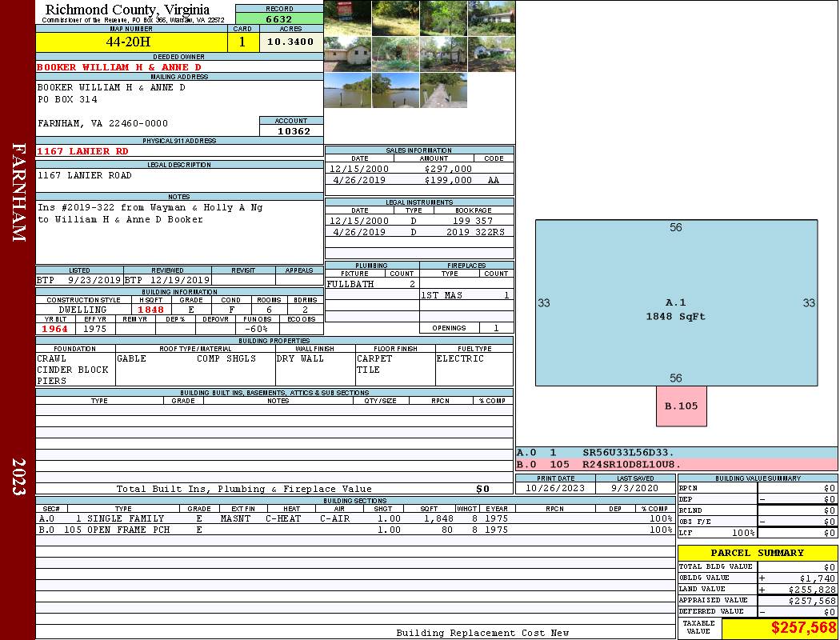Click the year built 1964 value
840x640 pixels.
55,329
